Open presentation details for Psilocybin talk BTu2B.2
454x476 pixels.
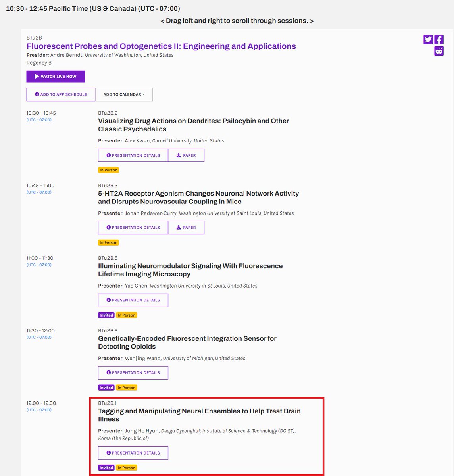(133, 155)
